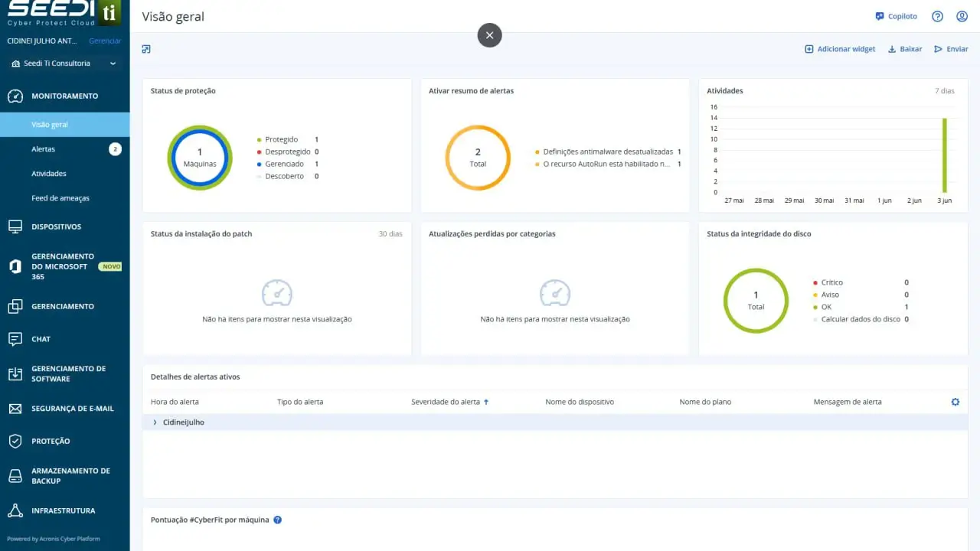Open the Dispositivos monitor icon in sidebar
Image resolution: width=980 pixels, height=551 pixels.
pos(15,227)
